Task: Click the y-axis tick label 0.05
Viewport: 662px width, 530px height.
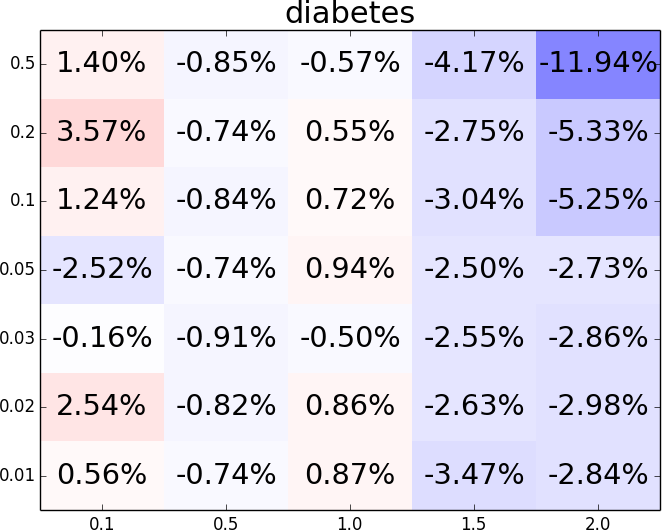Action: click(22, 269)
